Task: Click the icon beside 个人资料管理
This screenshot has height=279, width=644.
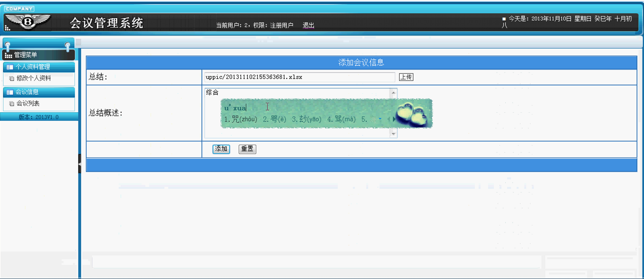Action: click(x=10, y=67)
